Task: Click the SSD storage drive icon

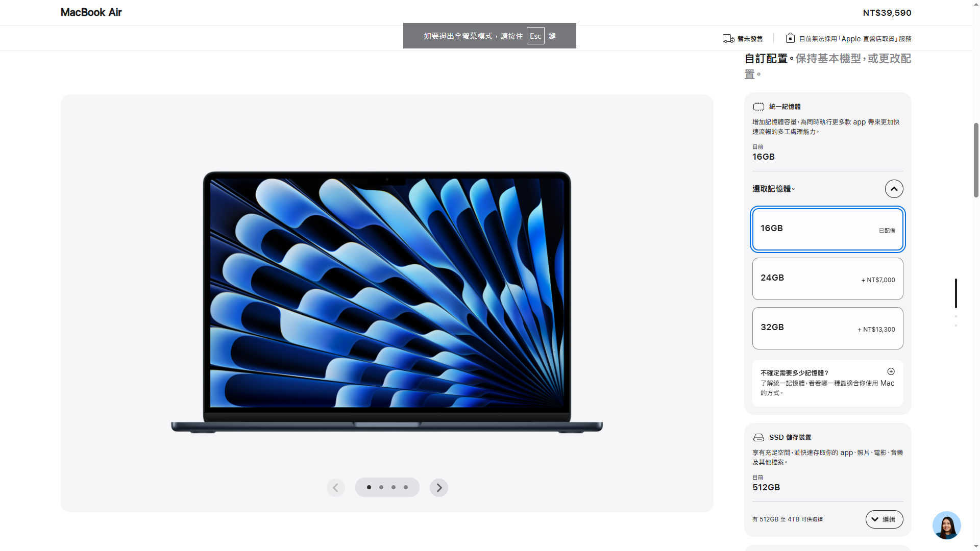Action: (x=758, y=438)
